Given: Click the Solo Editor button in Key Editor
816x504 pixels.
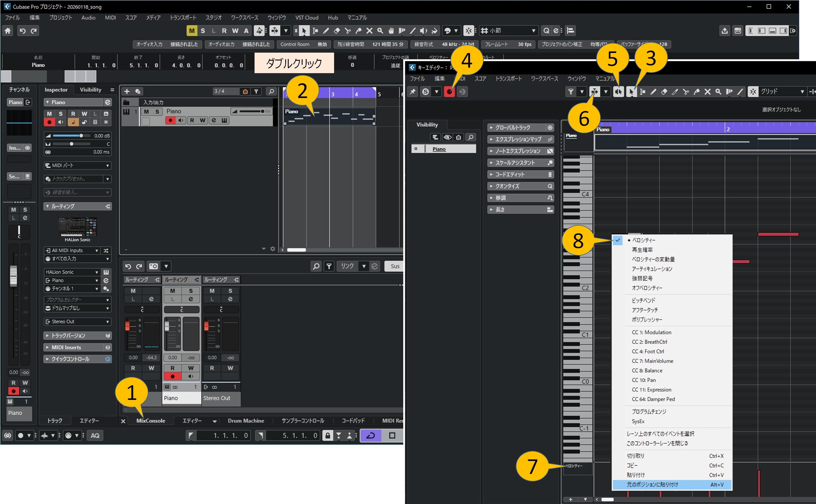Looking at the screenshot, I should coord(426,92).
